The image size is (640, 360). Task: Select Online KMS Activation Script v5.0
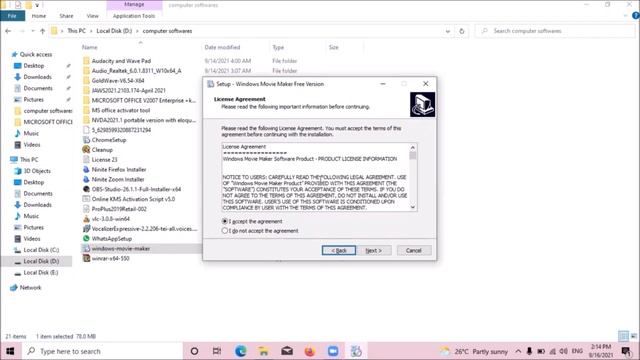pyautogui.click(x=133, y=199)
